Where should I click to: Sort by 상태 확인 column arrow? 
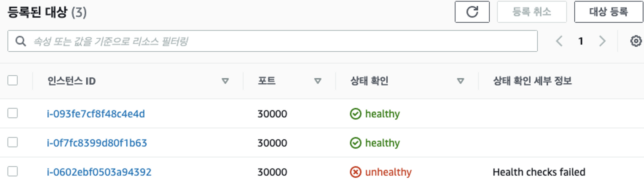point(460,81)
